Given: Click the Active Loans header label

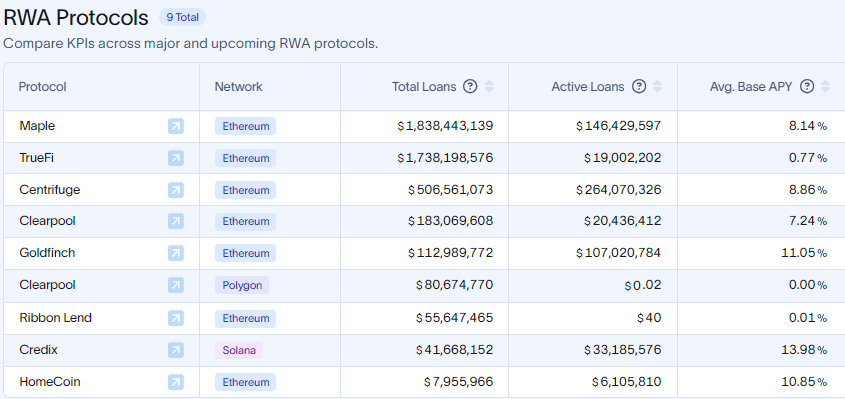Looking at the screenshot, I should point(588,87).
